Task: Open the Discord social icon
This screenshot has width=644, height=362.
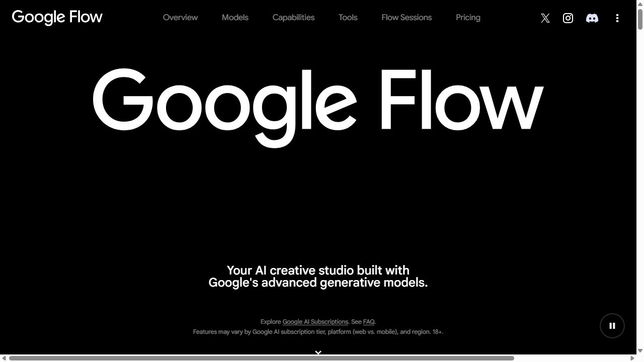Action: click(592, 18)
